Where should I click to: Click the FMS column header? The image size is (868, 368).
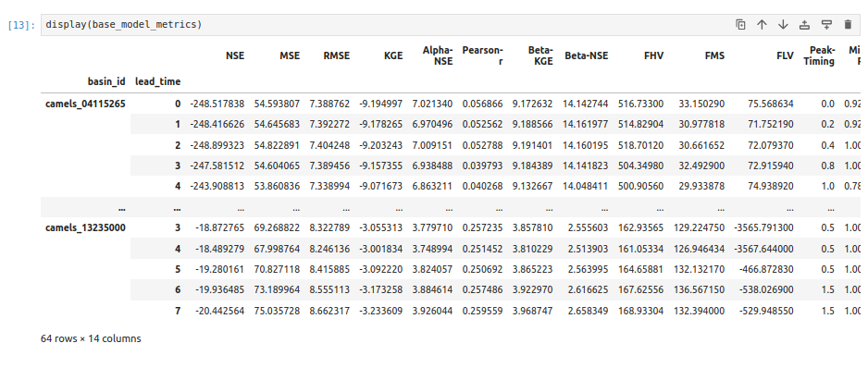point(714,55)
